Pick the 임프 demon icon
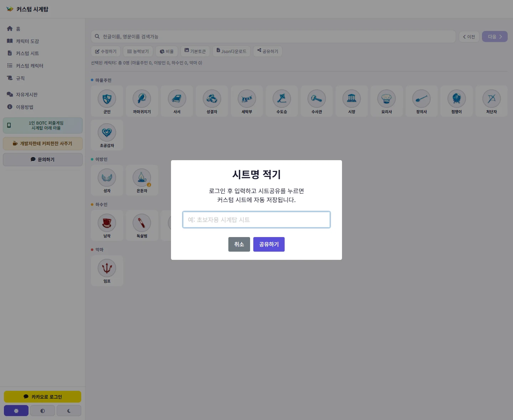 click(107, 268)
